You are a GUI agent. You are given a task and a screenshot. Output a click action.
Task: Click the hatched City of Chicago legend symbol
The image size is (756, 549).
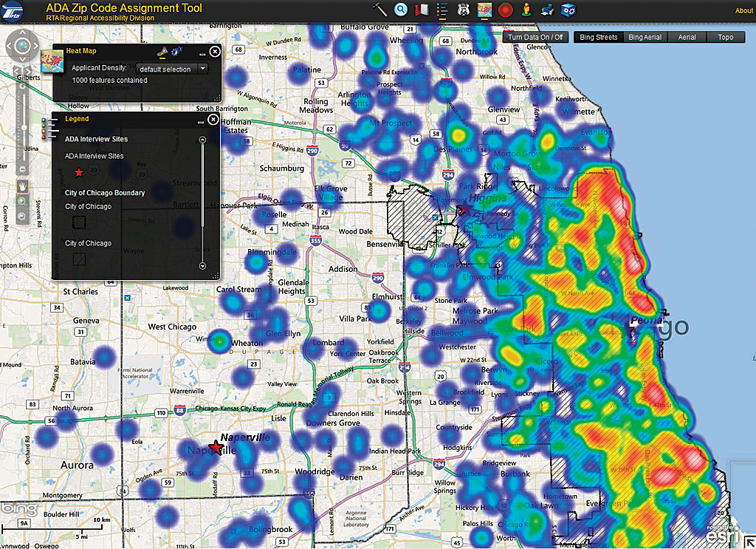pyautogui.click(x=79, y=259)
